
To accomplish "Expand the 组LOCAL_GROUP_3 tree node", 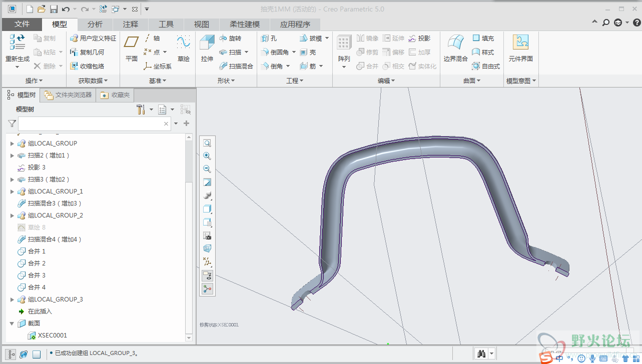I will (12, 299).
